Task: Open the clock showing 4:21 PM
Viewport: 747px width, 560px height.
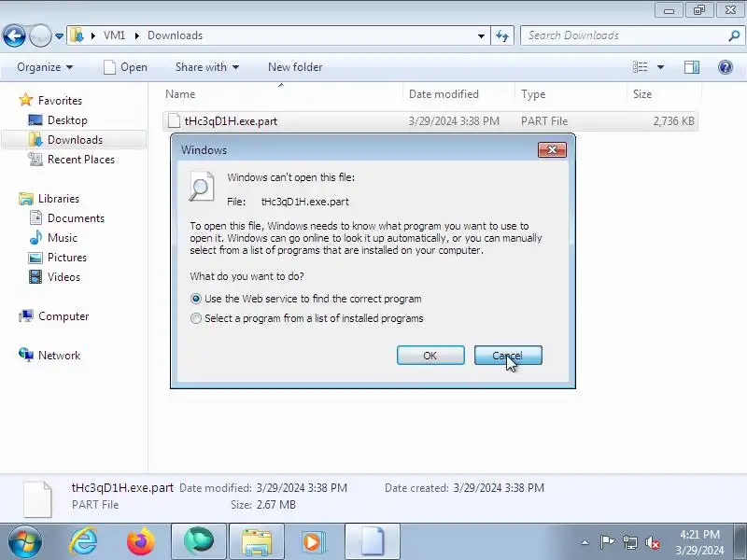Action: [x=699, y=542]
